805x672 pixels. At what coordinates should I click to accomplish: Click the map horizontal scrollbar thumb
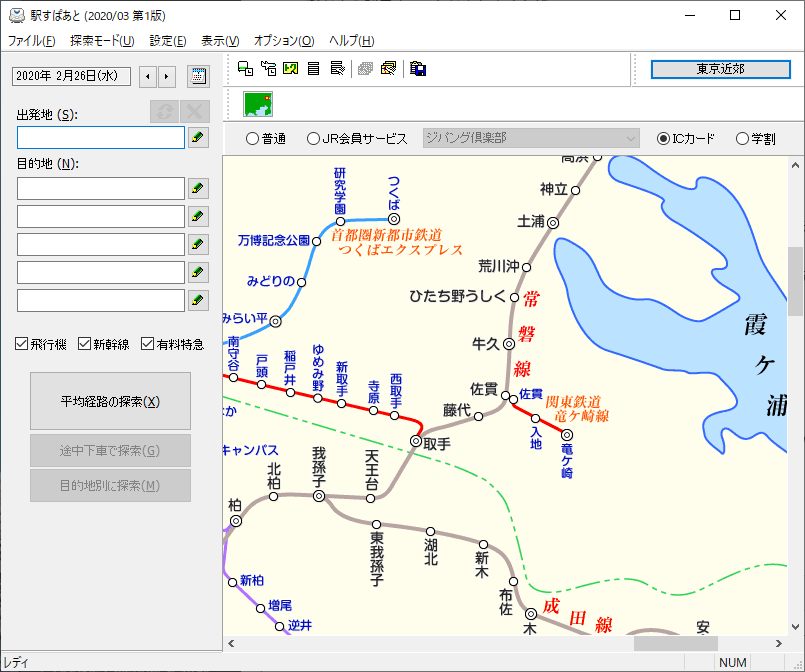[x=676, y=643]
